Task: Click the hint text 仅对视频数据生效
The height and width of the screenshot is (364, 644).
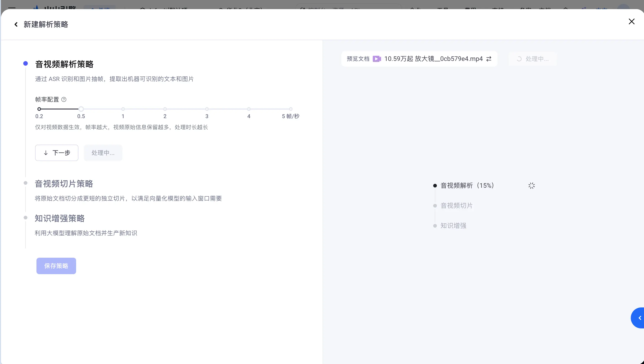Action: 57,127
